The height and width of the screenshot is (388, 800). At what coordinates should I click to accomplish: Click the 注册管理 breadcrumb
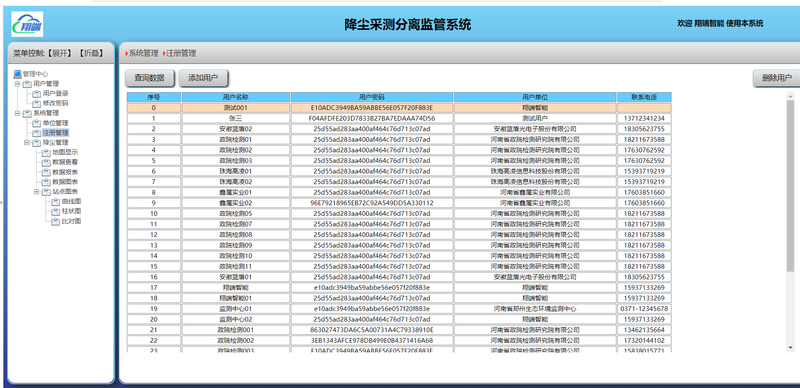tap(181, 53)
